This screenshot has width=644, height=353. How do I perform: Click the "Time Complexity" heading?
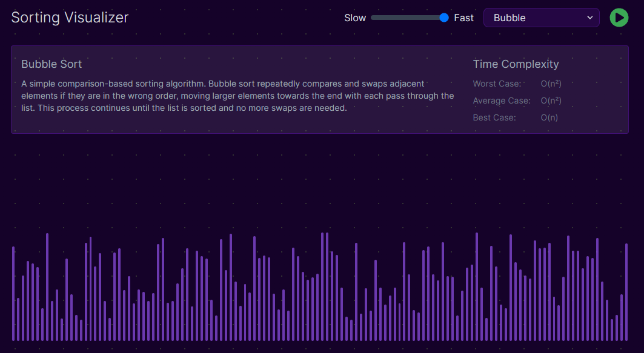516,64
